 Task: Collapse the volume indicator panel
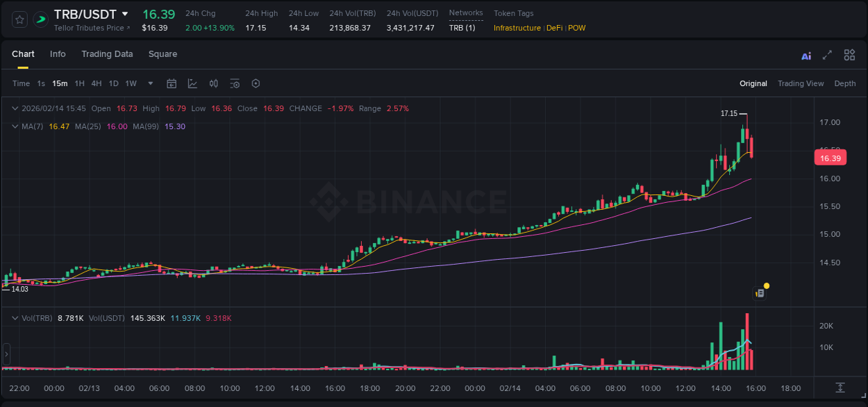click(15, 317)
